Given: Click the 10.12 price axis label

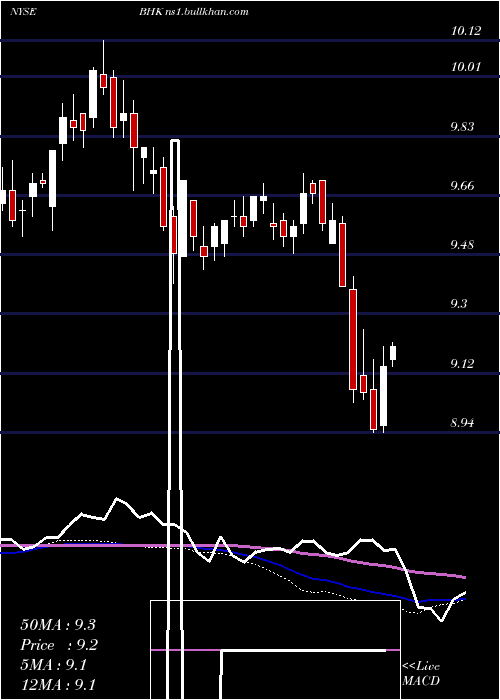Looking at the screenshot, I should pyautogui.click(x=466, y=31).
